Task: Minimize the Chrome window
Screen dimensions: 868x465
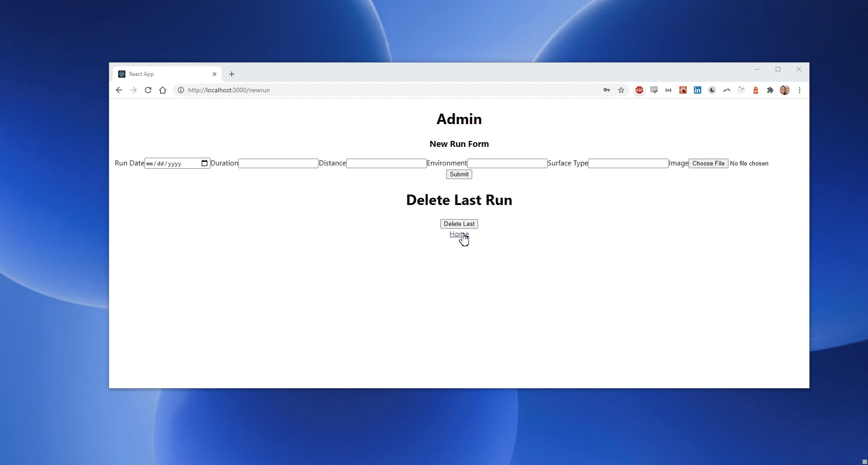Action: coord(757,70)
